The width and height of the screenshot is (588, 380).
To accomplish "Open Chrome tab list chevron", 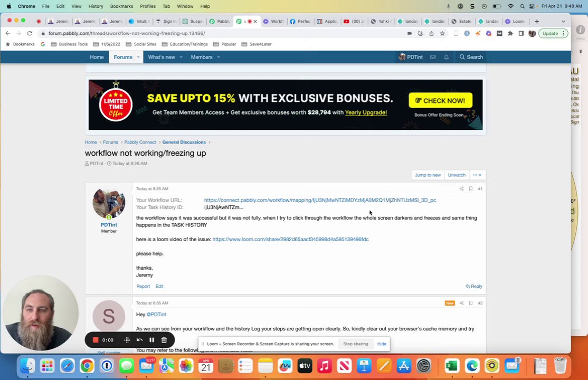I will (563, 22).
